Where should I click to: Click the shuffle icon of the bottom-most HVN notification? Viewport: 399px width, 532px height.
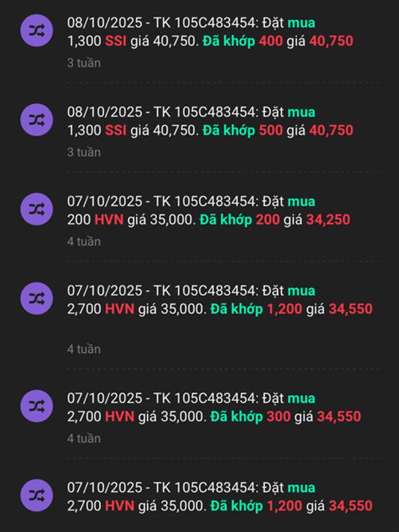pyautogui.click(x=37, y=496)
